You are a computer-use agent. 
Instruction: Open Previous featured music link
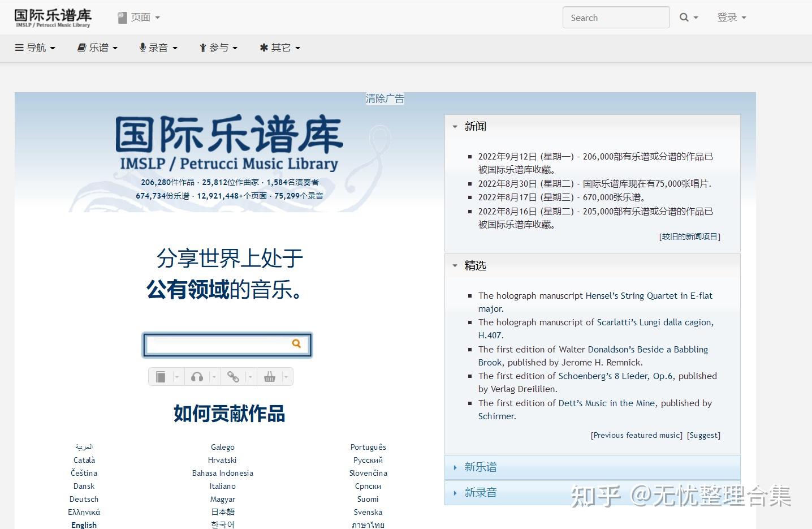637,435
